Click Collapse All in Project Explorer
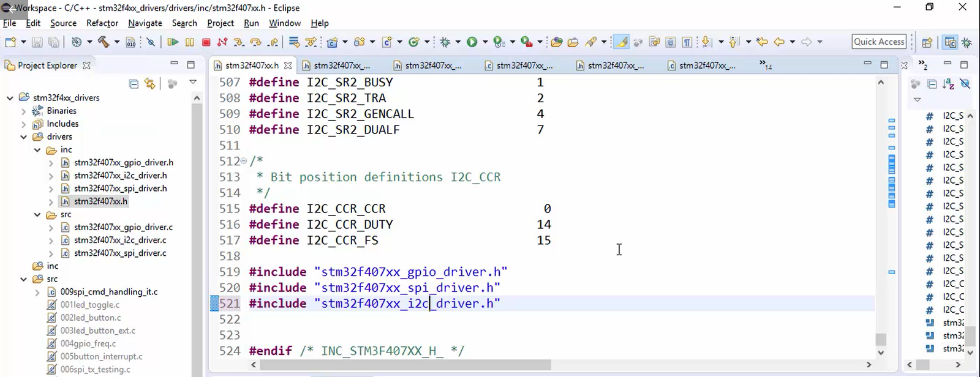 tap(134, 84)
